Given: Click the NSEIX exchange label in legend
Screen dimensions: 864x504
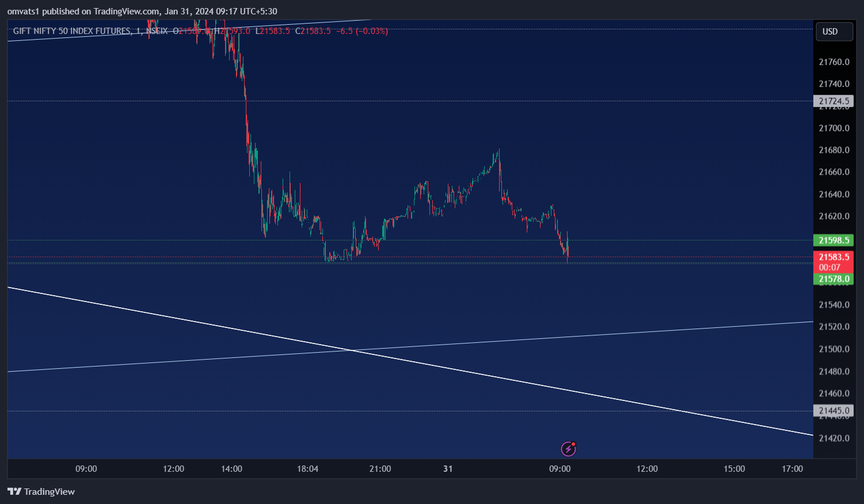Looking at the screenshot, I should pos(157,31).
